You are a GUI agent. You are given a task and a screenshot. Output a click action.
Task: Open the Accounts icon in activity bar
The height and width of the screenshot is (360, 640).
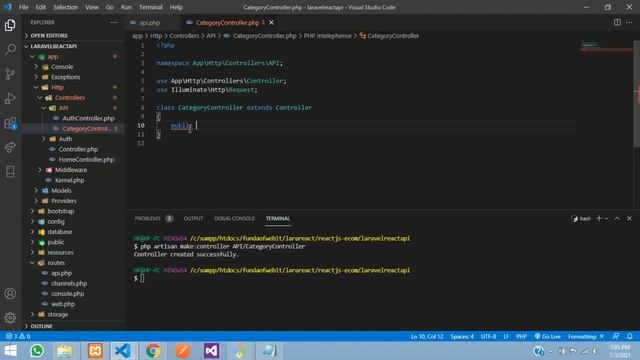point(10,293)
